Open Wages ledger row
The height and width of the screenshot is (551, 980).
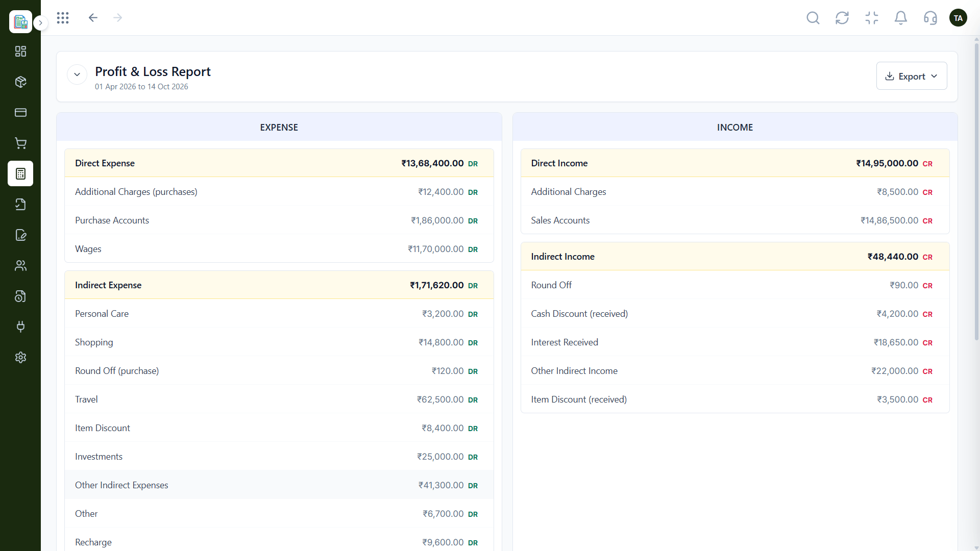279,249
